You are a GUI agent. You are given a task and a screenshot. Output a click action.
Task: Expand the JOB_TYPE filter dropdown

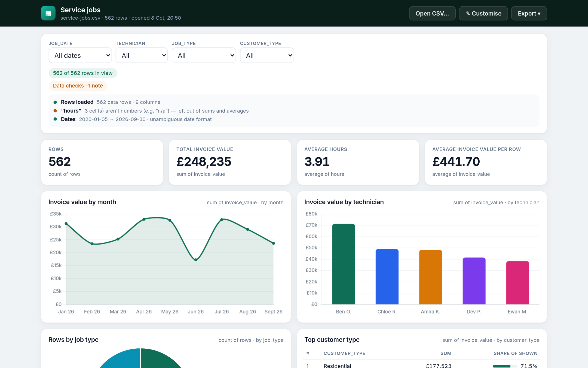click(204, 55)
